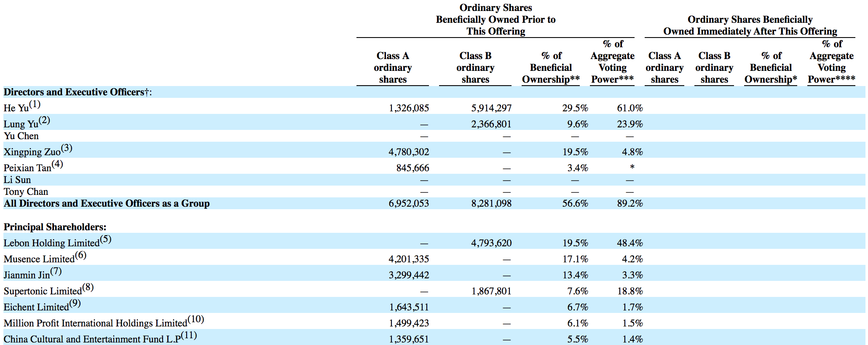868x345 pixels.
Task: Click Lung Yu's Class B shares 2,366,801
Action: pos(491,124)
